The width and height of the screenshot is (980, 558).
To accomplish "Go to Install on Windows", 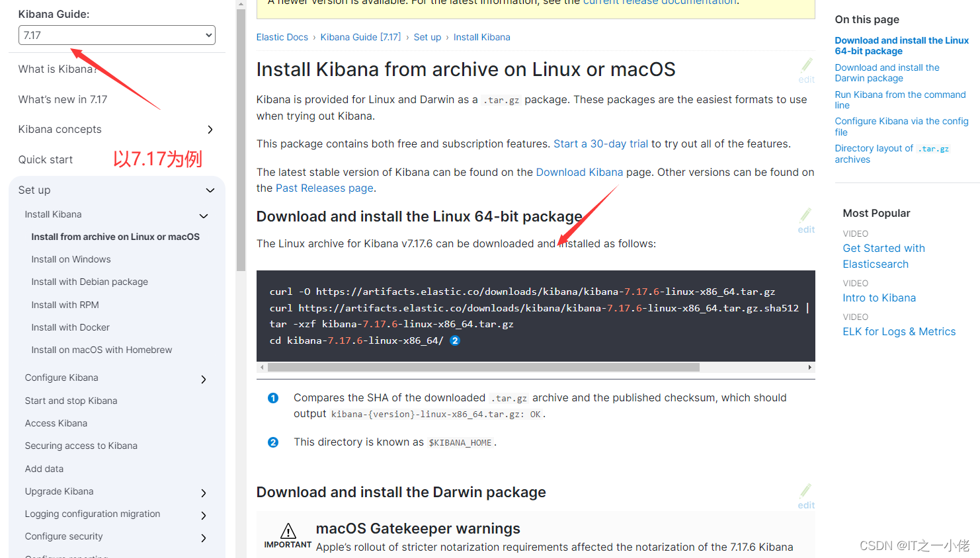I will [x=71, y=259].
